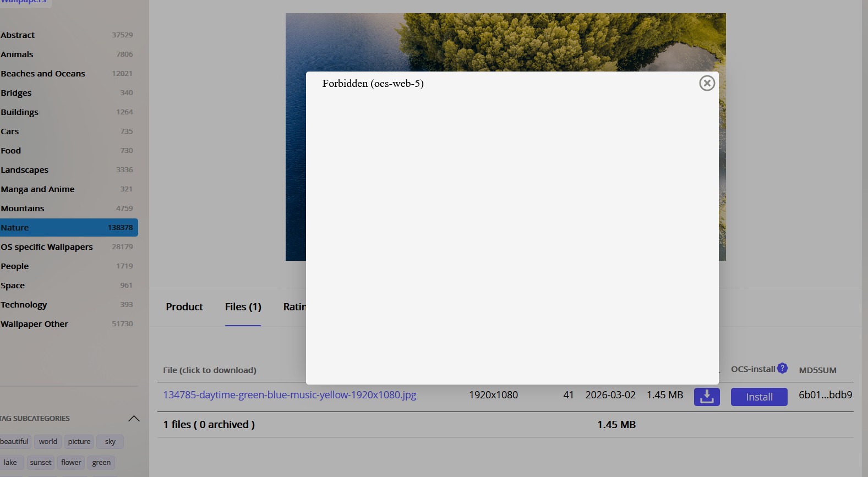The height and width of the screenshot is (477, 868).
Task: Select the Files (1) tab
Action: tap(243, 307)
